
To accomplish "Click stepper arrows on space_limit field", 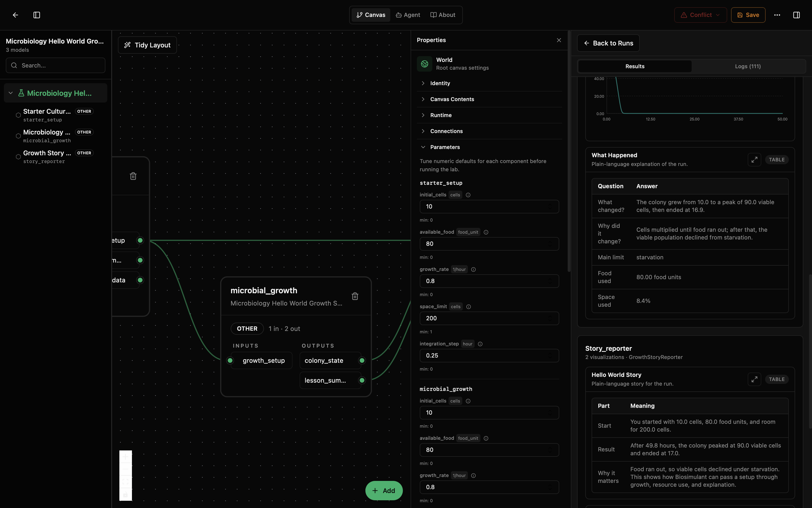I will point(550,318).
